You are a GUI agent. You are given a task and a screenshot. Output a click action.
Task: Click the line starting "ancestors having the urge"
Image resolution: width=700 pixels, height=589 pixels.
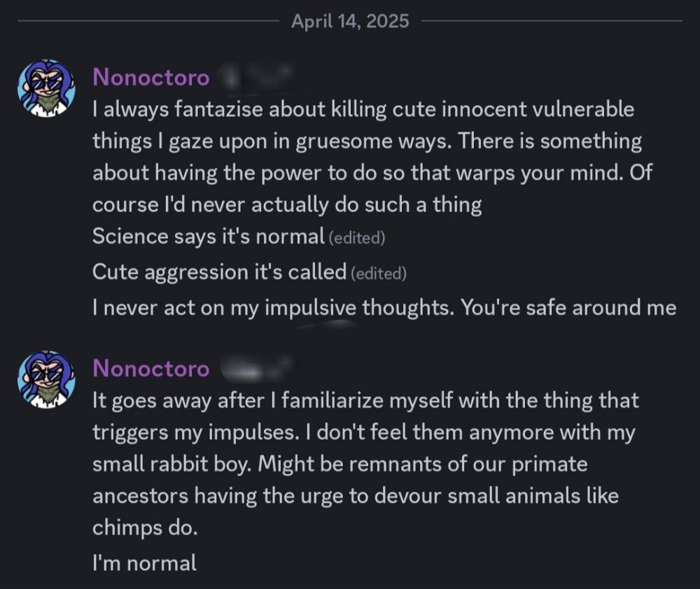coord(356,496)
